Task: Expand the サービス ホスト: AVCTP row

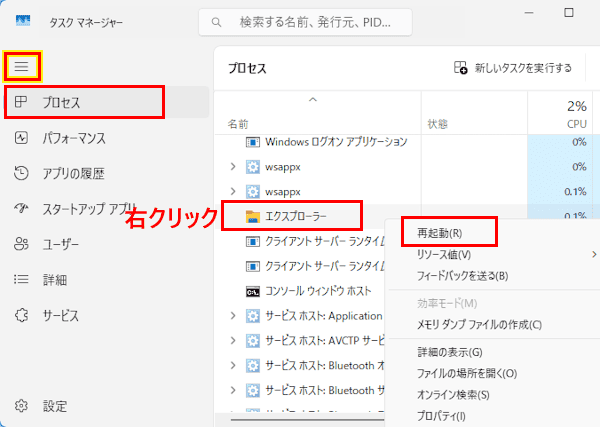Action: coord(234,340)
